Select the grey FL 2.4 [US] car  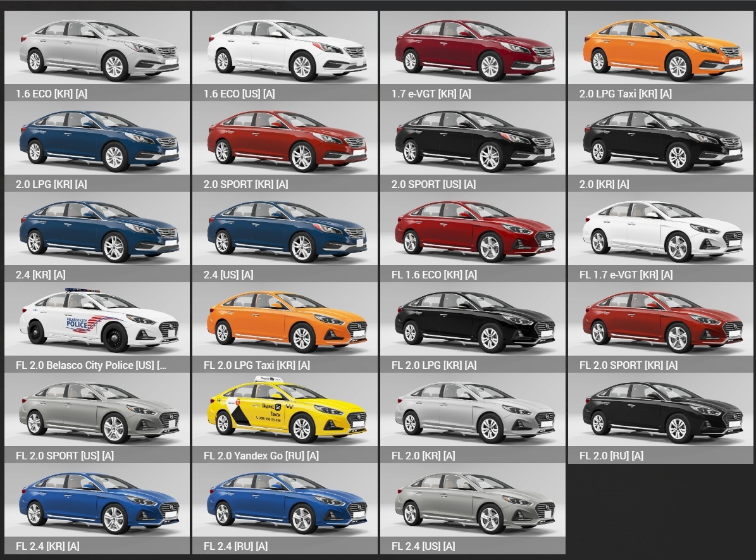pyautogui.click(x=473, y=502)
